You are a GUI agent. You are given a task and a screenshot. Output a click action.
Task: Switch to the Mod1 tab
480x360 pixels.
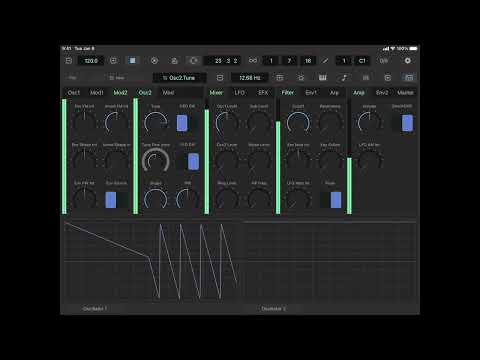coord(97,92)
